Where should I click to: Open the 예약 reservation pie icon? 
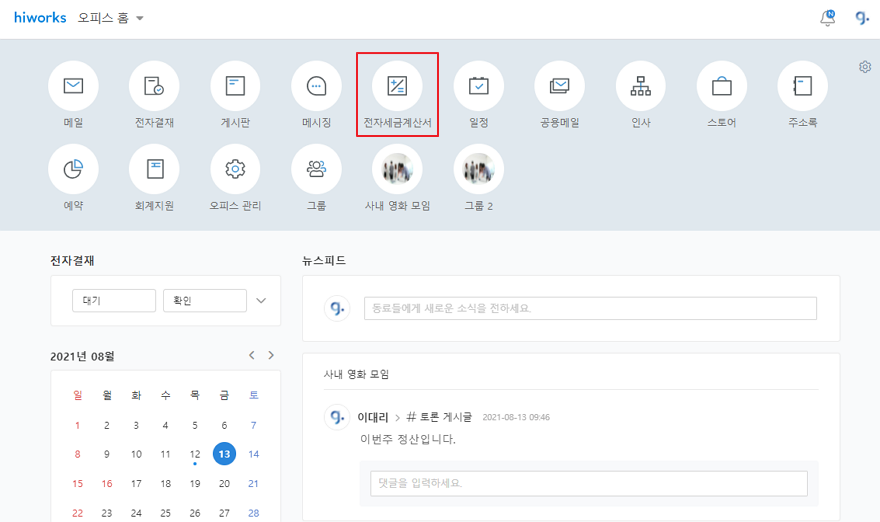(x=73, y=169)
